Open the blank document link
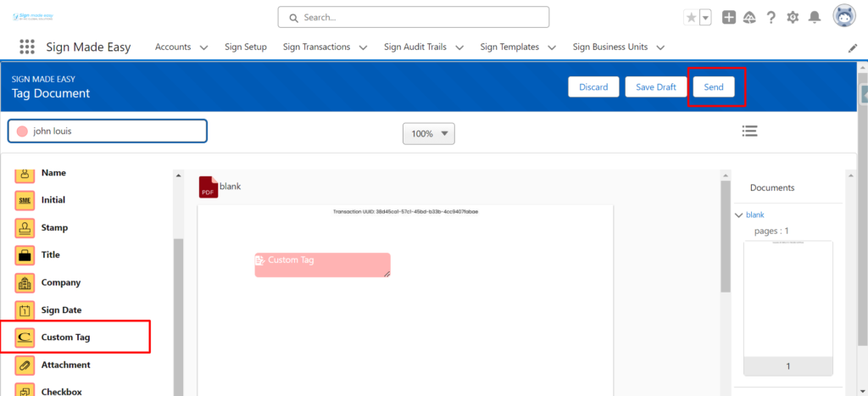Viewport: 868px width, 396px height. [x=755, y=215]
